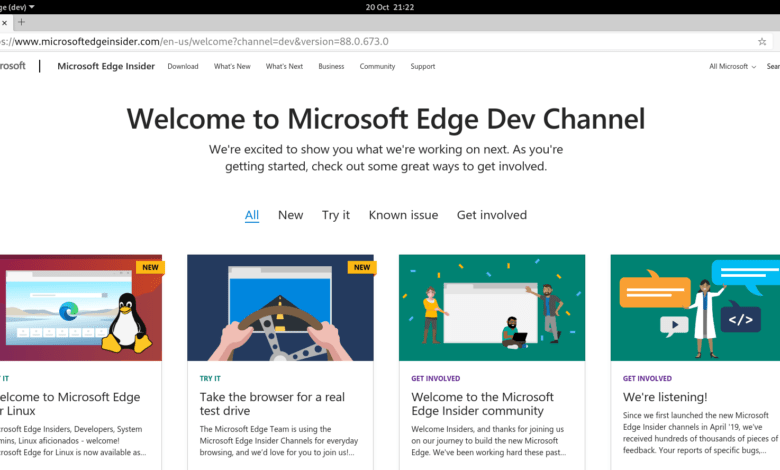
Task: Open the What's New nav link
Action: click(x=232, y=66)
